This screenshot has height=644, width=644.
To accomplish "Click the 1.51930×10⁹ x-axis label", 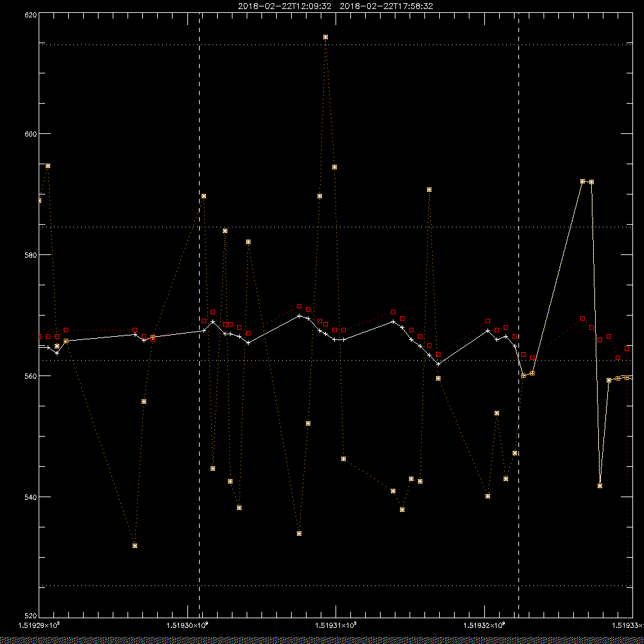I will point(187,625).
